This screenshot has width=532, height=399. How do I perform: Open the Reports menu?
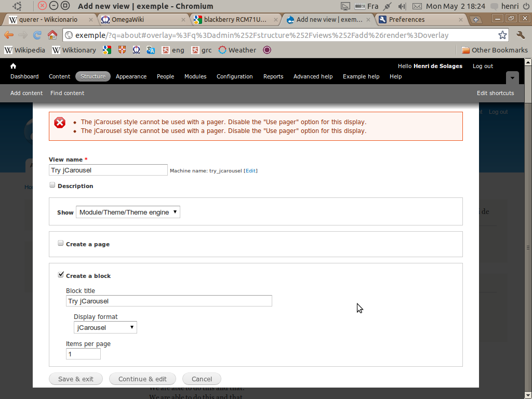click(x=273, y=76)
